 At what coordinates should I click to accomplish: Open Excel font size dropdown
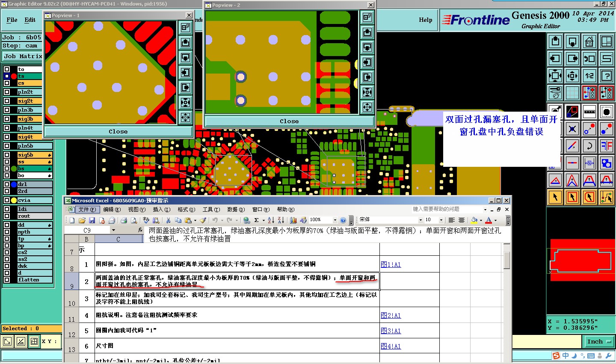441,220
